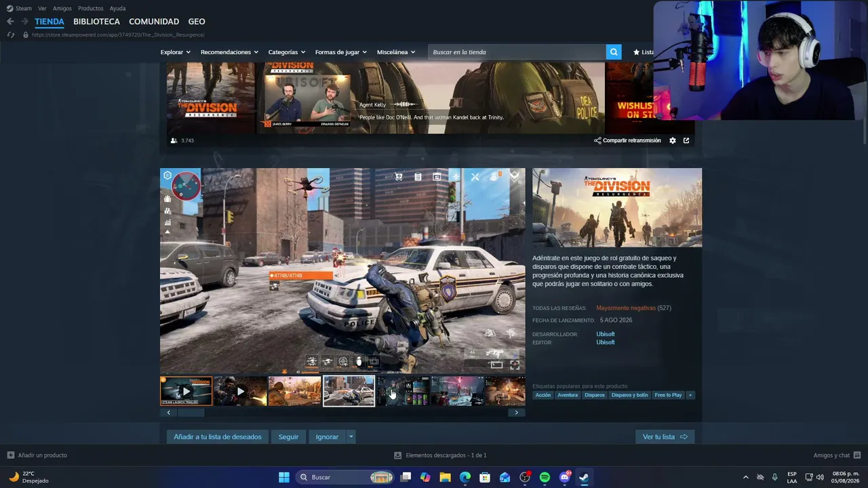This screenshot has height=488, width=868.
Task: Select the Free to Play tag
Action: pyautogui.click(x=668, y=395)
